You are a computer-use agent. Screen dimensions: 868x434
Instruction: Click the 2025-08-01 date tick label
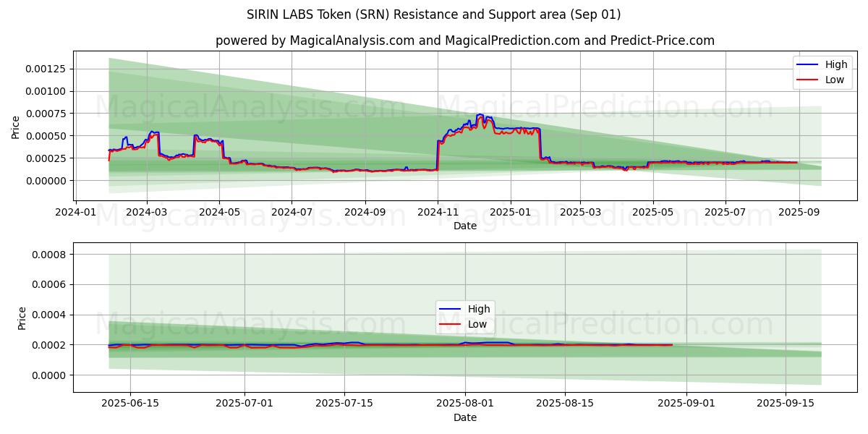(465, 403)
